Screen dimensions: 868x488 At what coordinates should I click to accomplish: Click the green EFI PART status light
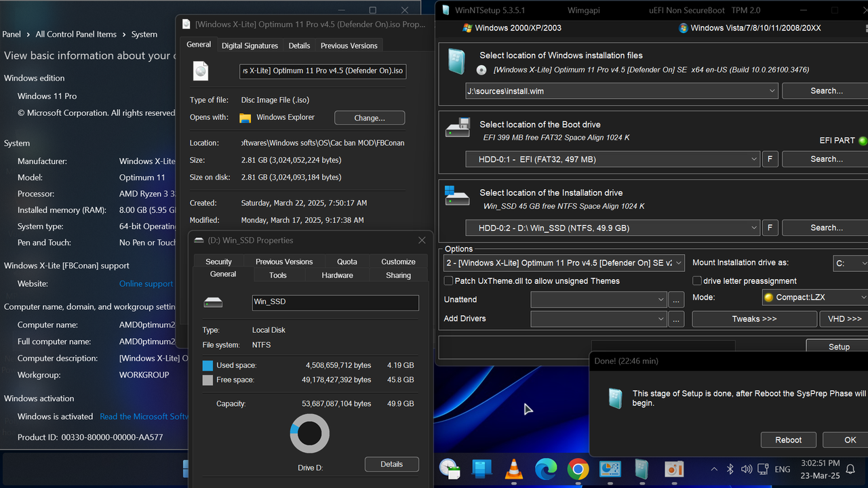(863, 140)
